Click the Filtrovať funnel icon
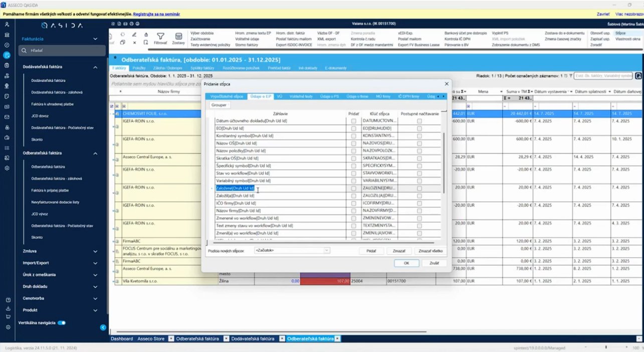The height and width of the screenshot is (352, 644). (160, 36)
